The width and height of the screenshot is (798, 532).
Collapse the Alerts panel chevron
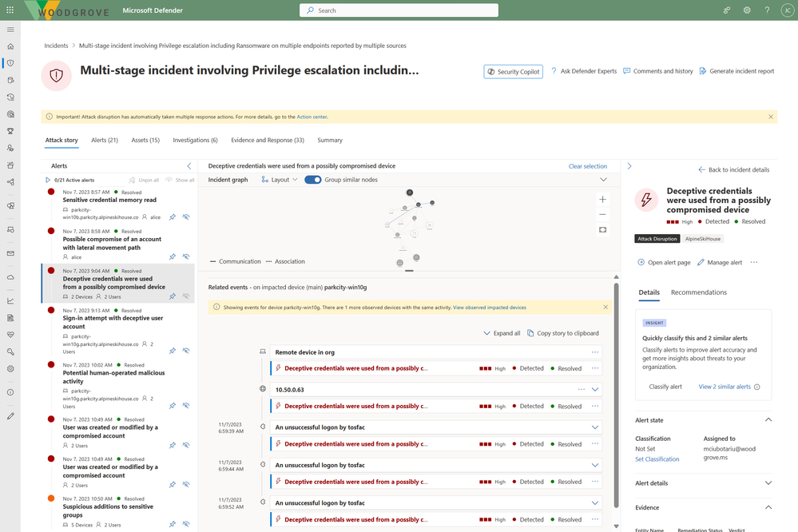coord(189,166)
